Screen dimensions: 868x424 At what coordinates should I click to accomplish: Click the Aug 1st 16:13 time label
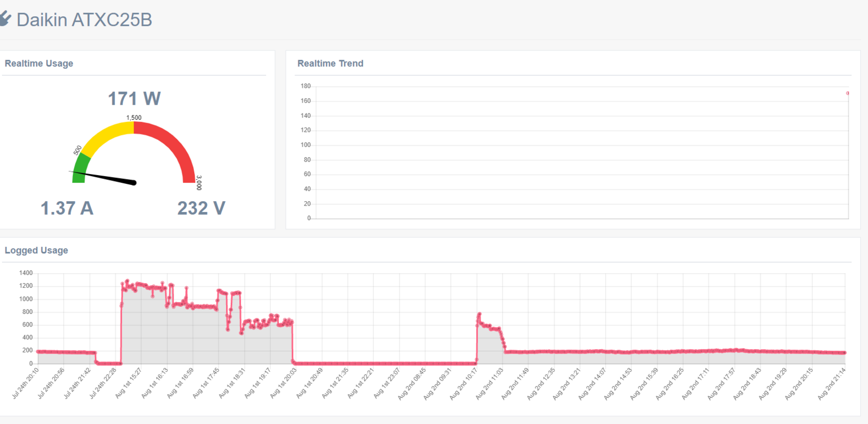[x=154, y=383]
